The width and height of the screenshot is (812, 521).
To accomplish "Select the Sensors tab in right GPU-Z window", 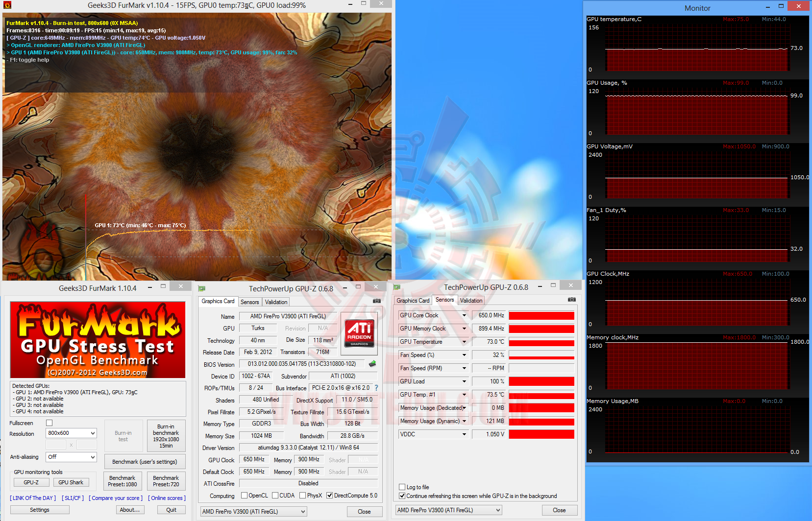I will [445, 300].
